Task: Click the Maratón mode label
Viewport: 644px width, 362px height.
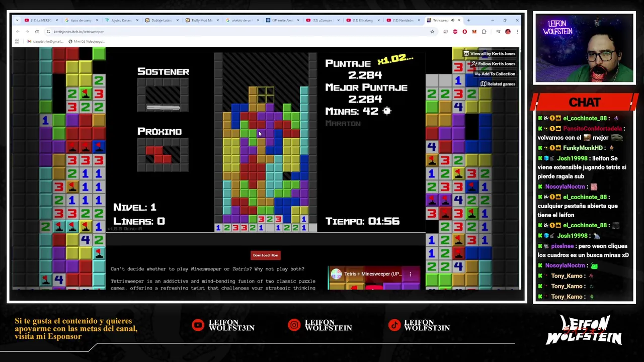Action: click(343, 123)
